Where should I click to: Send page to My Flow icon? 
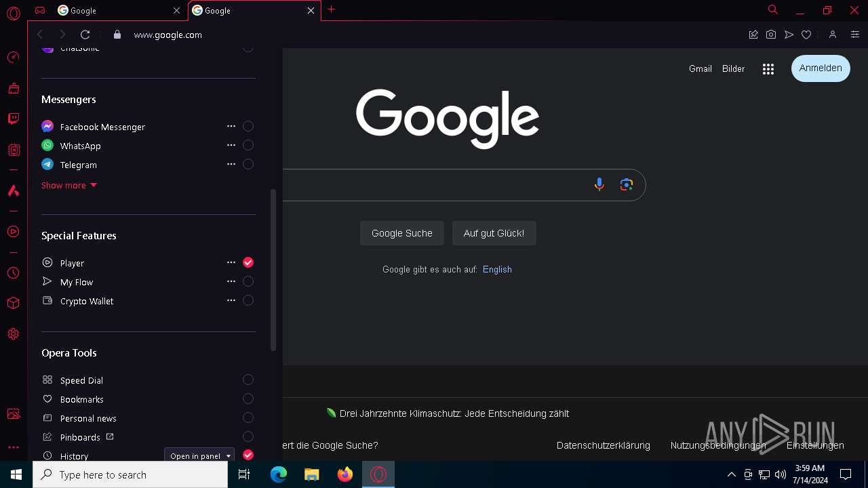[x=789, y=35]
